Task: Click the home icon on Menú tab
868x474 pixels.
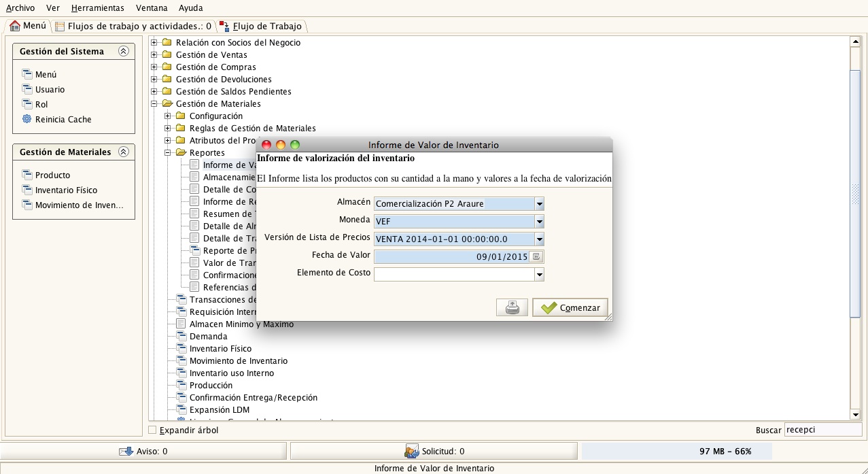Action: [x=15, y=26]
